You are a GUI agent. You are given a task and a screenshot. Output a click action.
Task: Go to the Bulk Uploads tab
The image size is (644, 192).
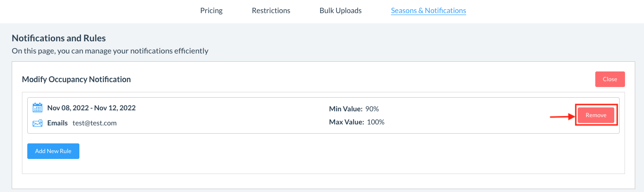click(x=341, y=10)
